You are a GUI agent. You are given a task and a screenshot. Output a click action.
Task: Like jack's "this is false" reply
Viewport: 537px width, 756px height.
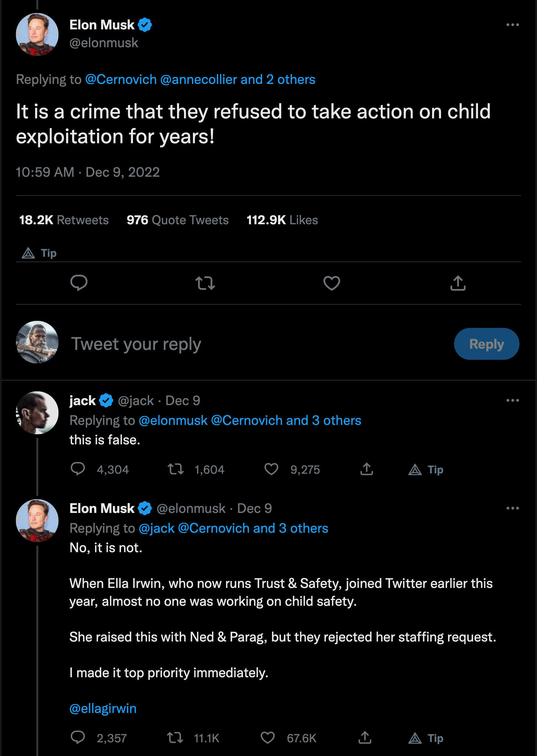[x=271, y=469]
